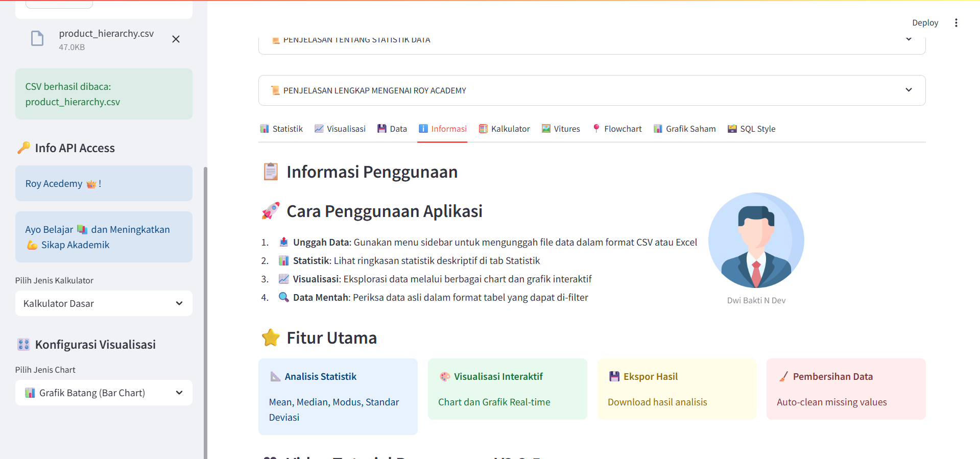Viewport: 980px width, 459px height.
Task: Select the SQL Style tab
Action: (751, 129)
